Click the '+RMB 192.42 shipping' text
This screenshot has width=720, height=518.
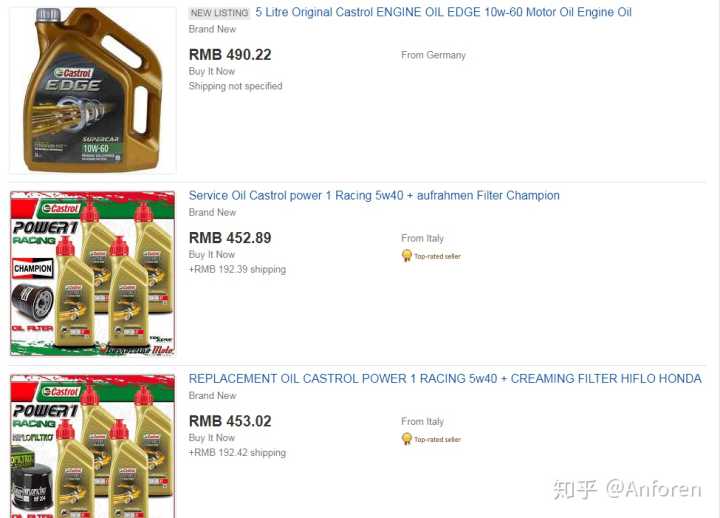click(237, 453)
